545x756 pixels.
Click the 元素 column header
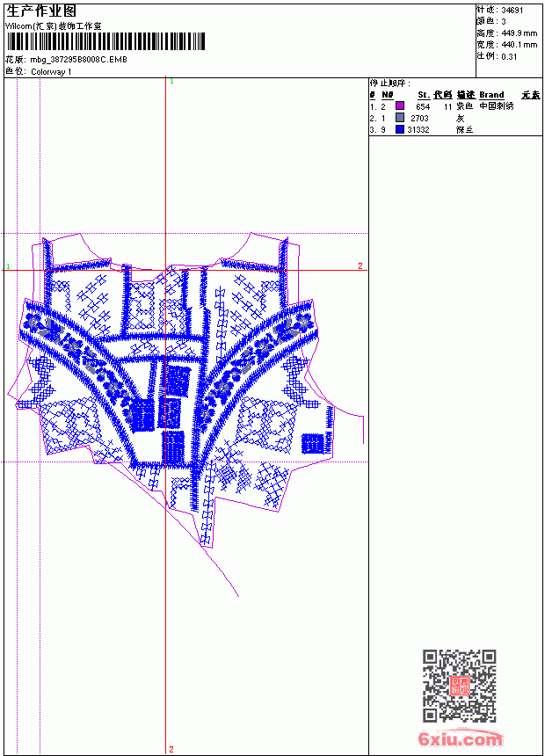(x=531, y=95)
